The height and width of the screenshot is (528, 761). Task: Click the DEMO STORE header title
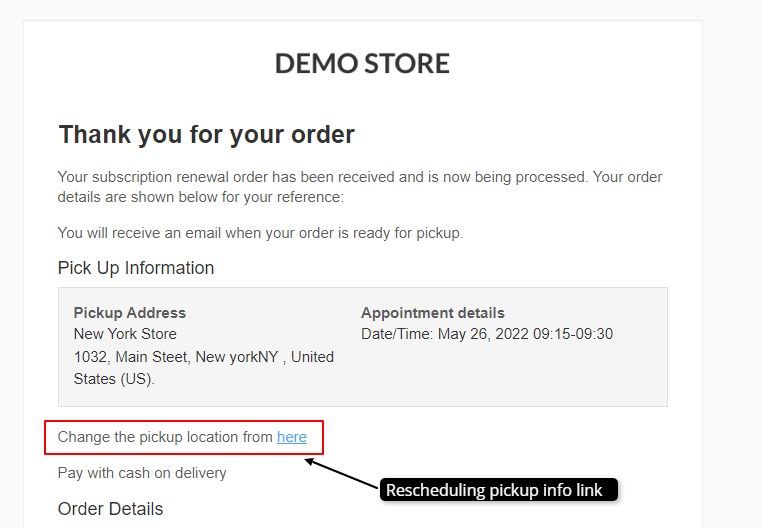[362, 64]
